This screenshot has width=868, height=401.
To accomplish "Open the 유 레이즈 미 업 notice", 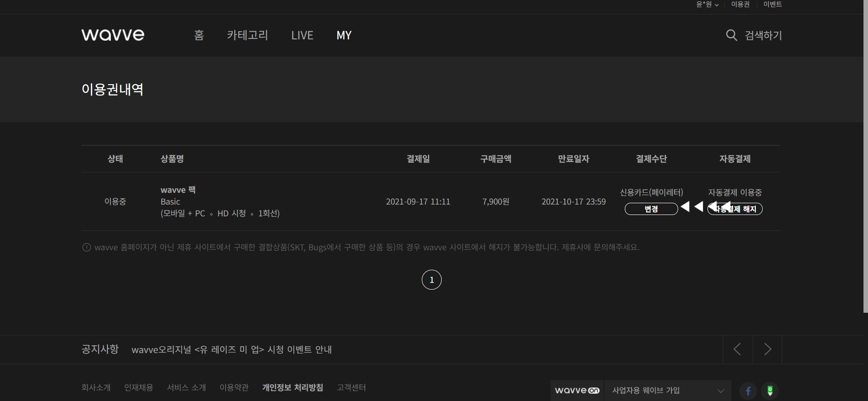I will point(231,349).
